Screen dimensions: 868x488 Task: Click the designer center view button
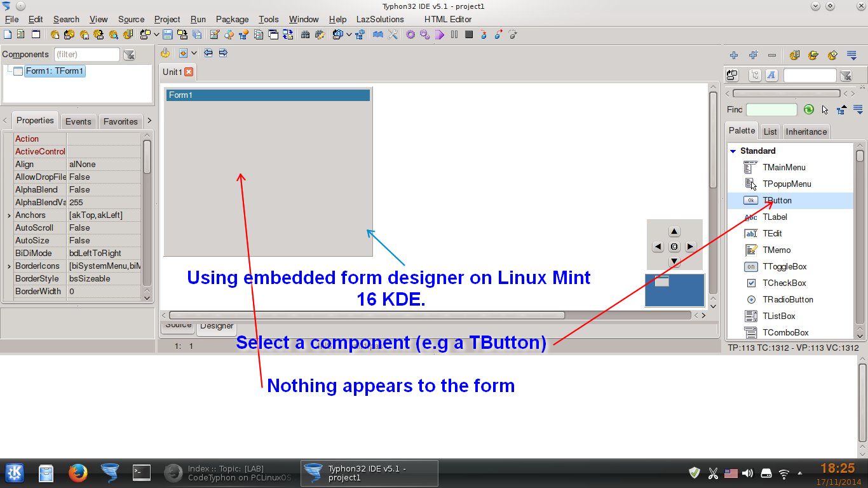point(674,247)
